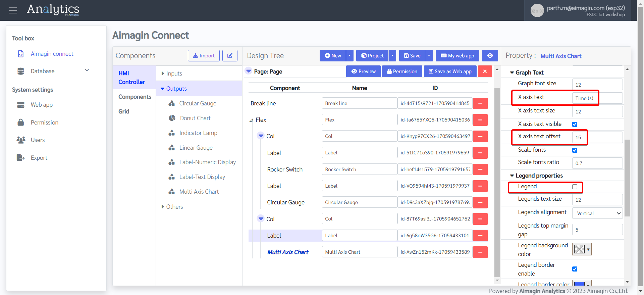Viewport: 644px width, 295px height.
Task: Open the hamburger navigation menu
Action: tap(13, 10)
